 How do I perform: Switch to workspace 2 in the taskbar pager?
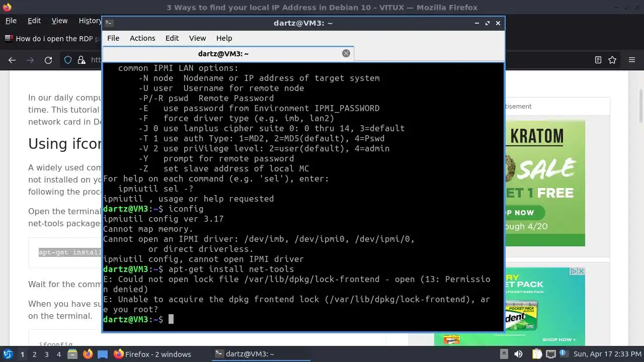(x=34, y=354)
